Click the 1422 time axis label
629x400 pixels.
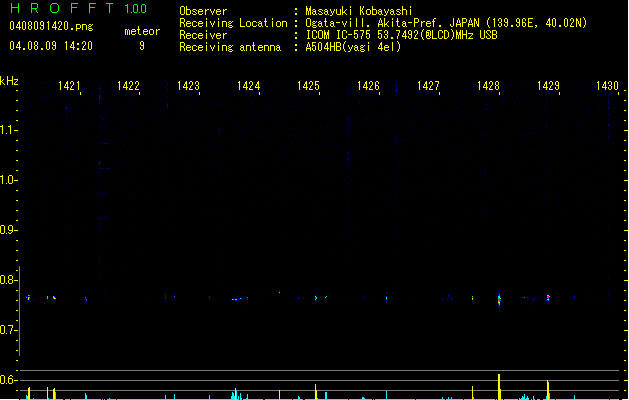(x=128, y=86)
